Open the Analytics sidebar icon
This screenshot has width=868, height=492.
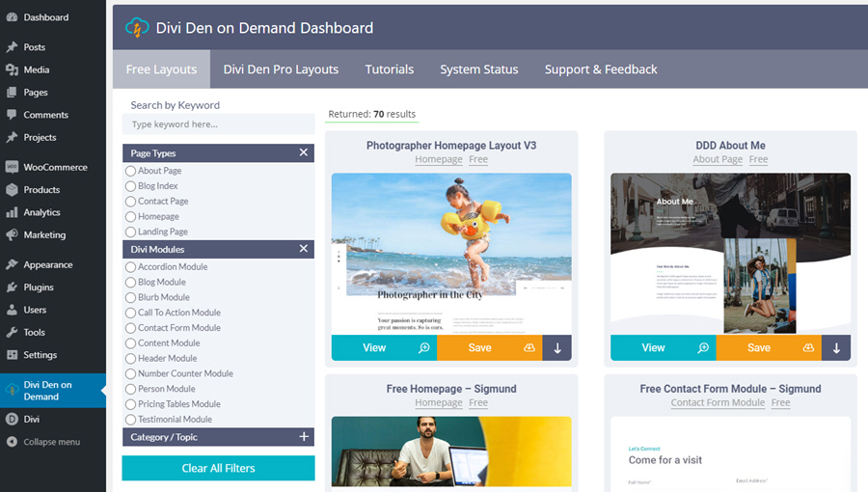pyautogui.click(x=12, y=212)
